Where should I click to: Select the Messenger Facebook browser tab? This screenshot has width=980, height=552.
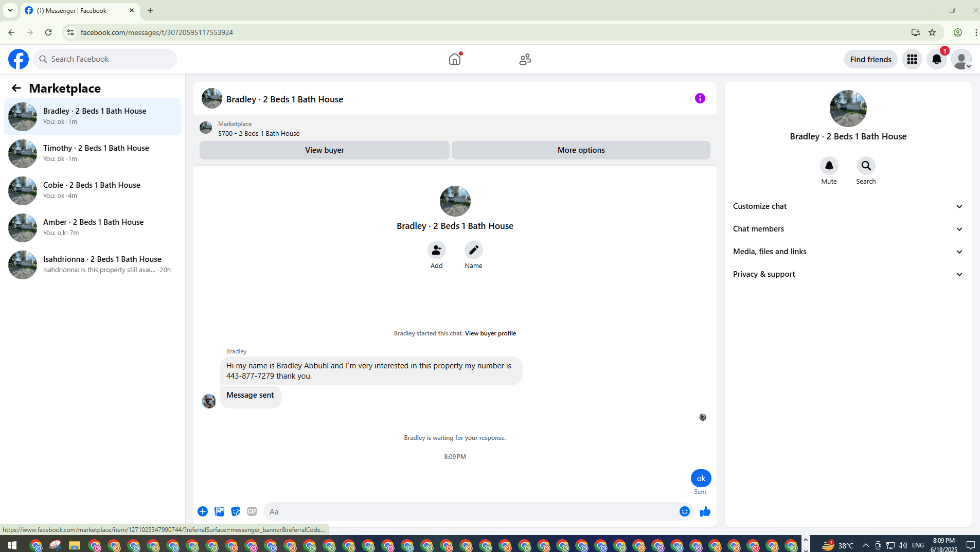pos(80,10)
